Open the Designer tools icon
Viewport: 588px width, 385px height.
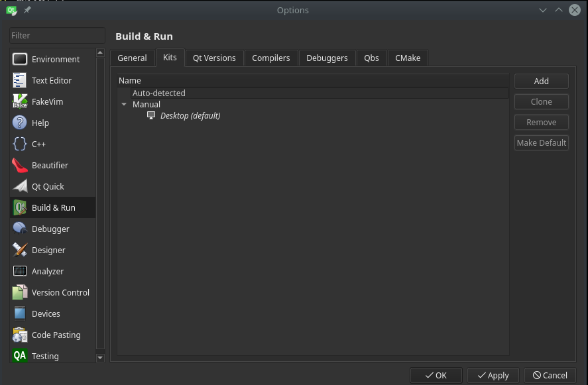[x=20, y=250]
